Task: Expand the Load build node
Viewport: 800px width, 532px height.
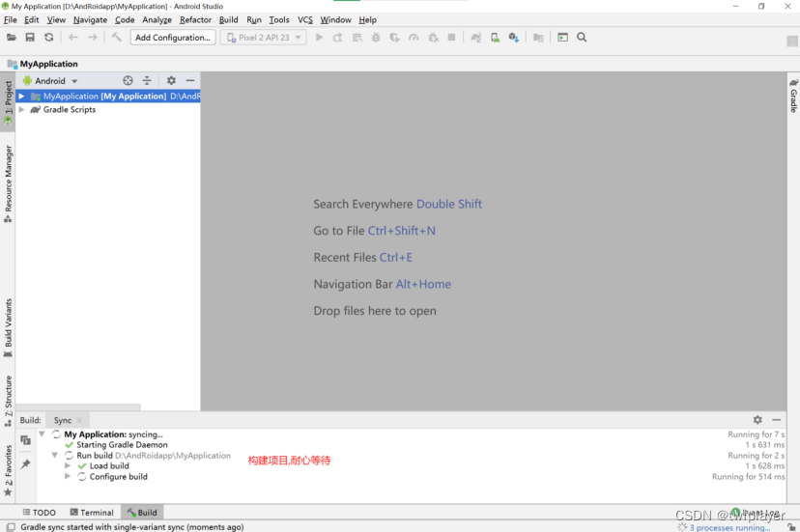Action: tap(68, 465)
